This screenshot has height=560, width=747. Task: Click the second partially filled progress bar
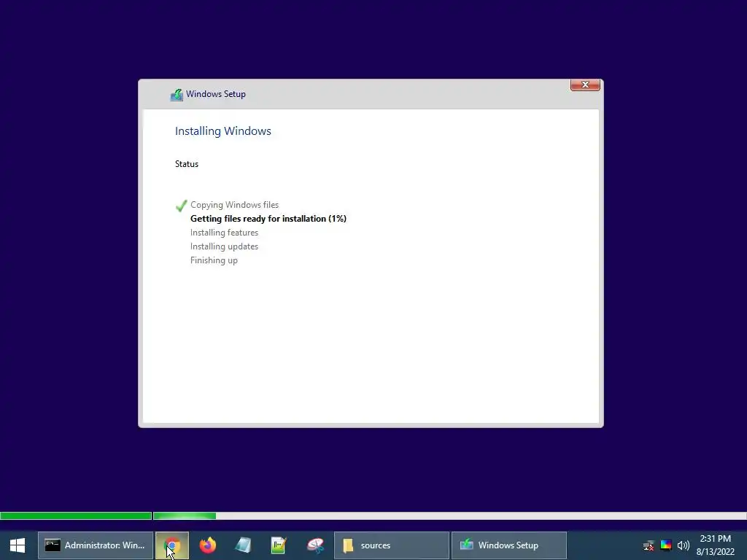(x=449, y=516)
